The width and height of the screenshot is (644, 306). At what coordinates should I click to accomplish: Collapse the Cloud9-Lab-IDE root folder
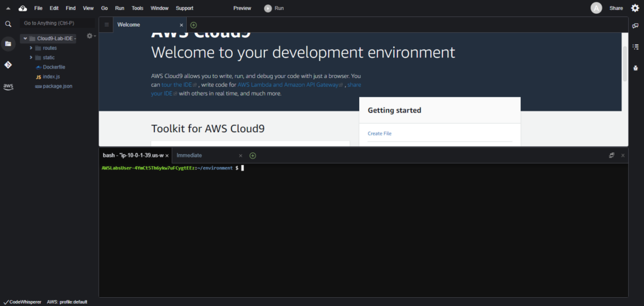point(25,38)
